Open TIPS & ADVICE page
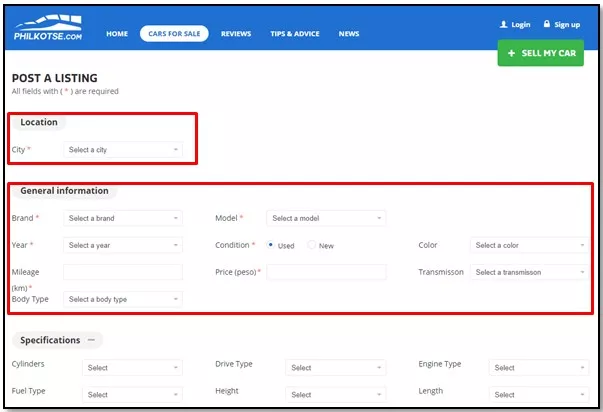Image resolution: width=603 pixels, height=412 pixels. coord(295,34)
